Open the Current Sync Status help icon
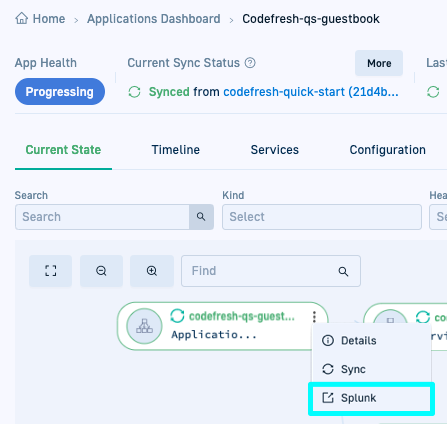 coord(250,63)
